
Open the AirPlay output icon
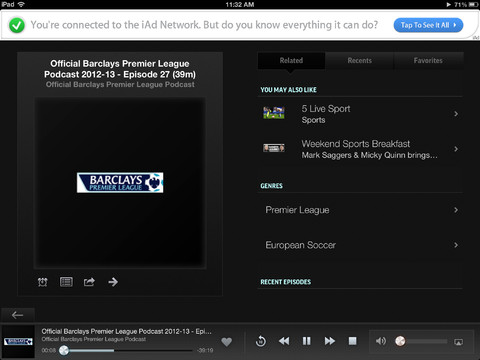tap(459, 342)
